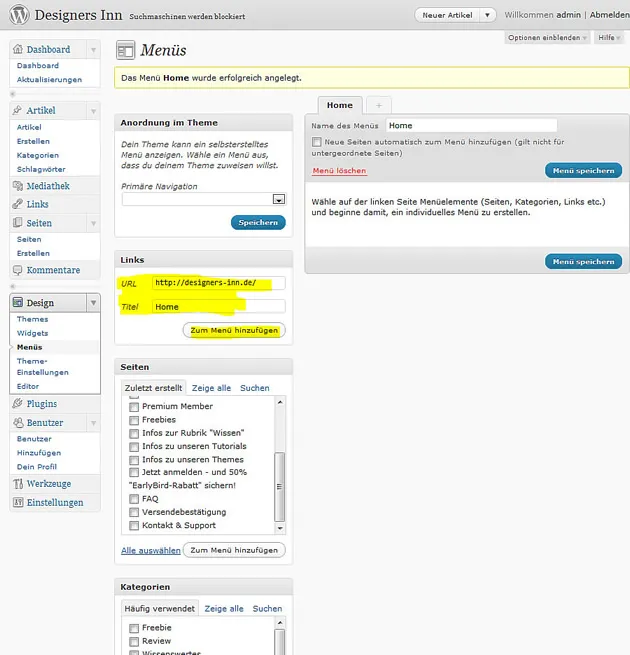630x655 pixels.
Task: Open Suchen tab in Seiten box
Action: click(255, 388)
